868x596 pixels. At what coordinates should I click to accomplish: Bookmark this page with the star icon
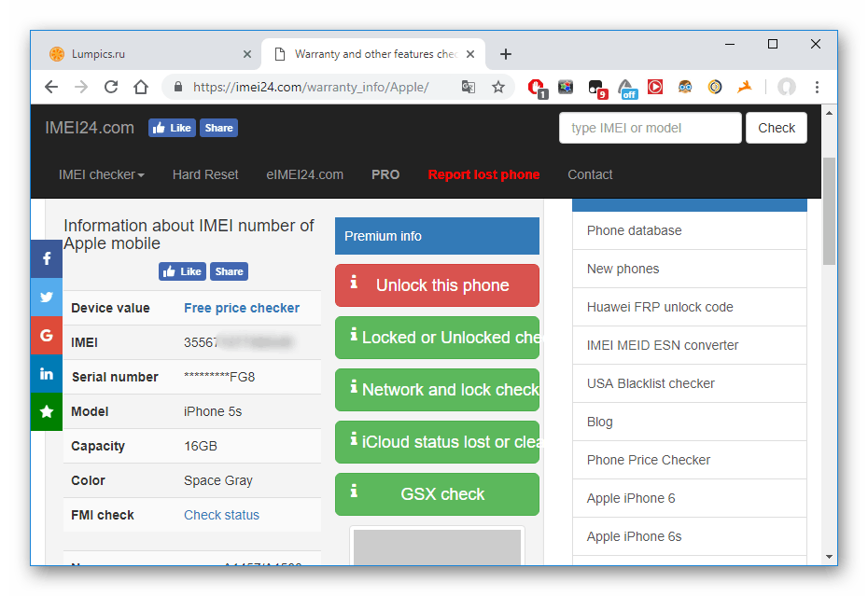click(498, 87)
